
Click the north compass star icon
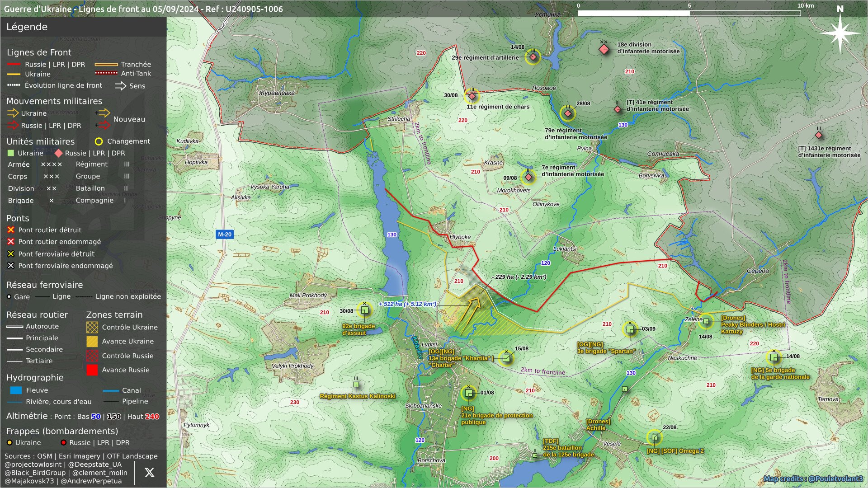click(x=840, y=33)
